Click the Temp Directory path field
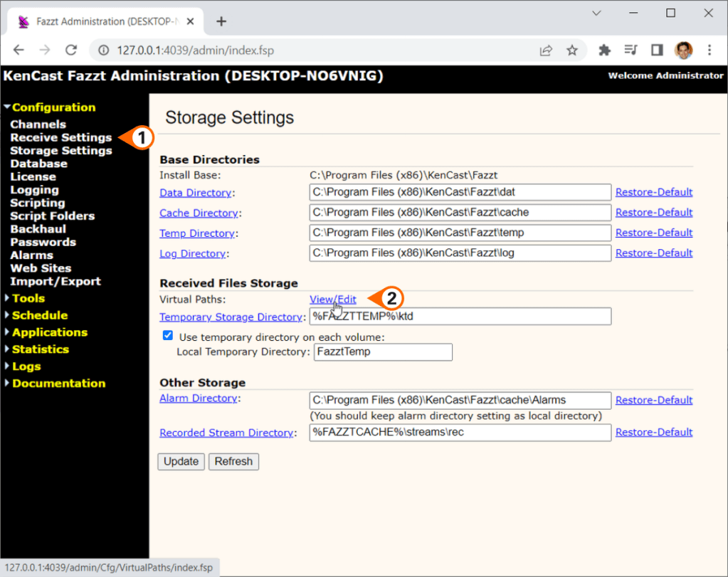 tap(460, 233)
